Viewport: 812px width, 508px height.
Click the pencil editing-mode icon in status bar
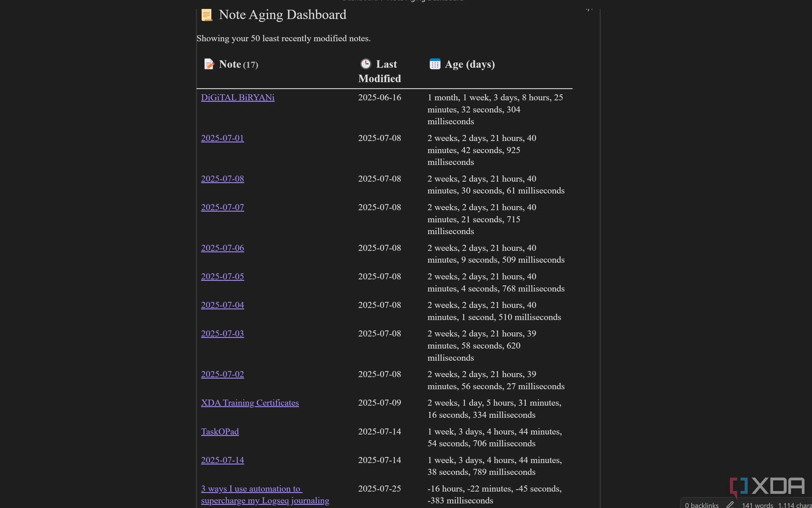pyautogui.click(x=730, y=504)
